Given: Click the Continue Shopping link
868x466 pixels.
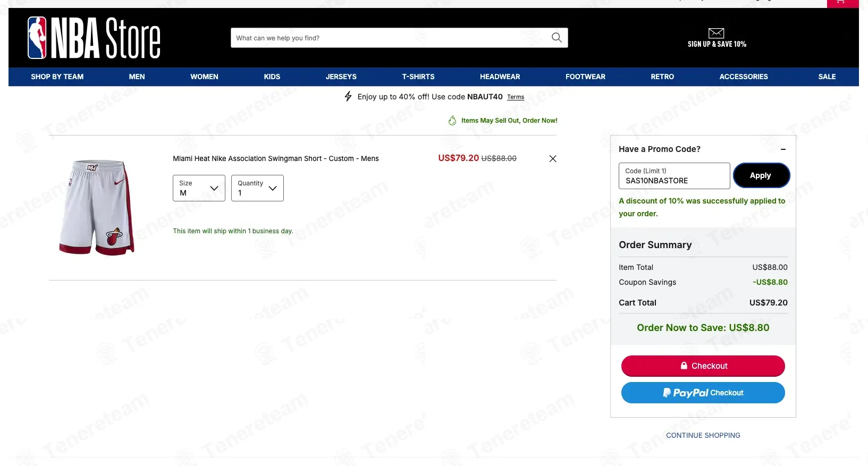Looking at the screenshot, I should coord(703,435).
